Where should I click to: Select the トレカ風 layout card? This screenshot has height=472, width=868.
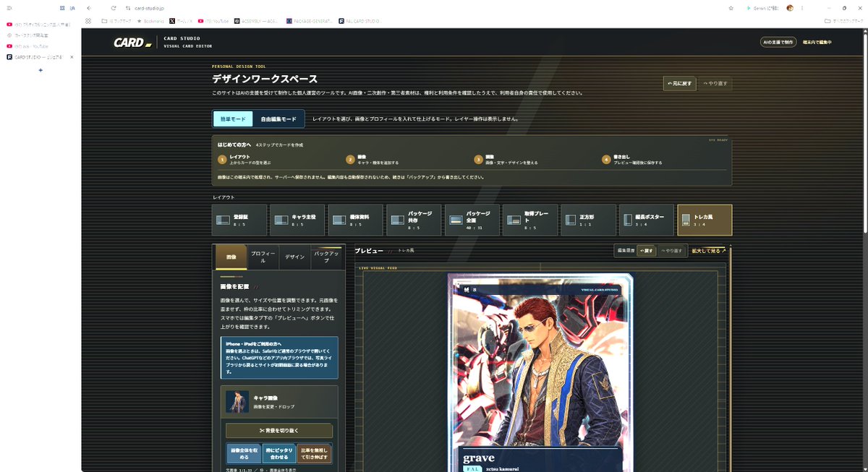(x=705, y=220)
